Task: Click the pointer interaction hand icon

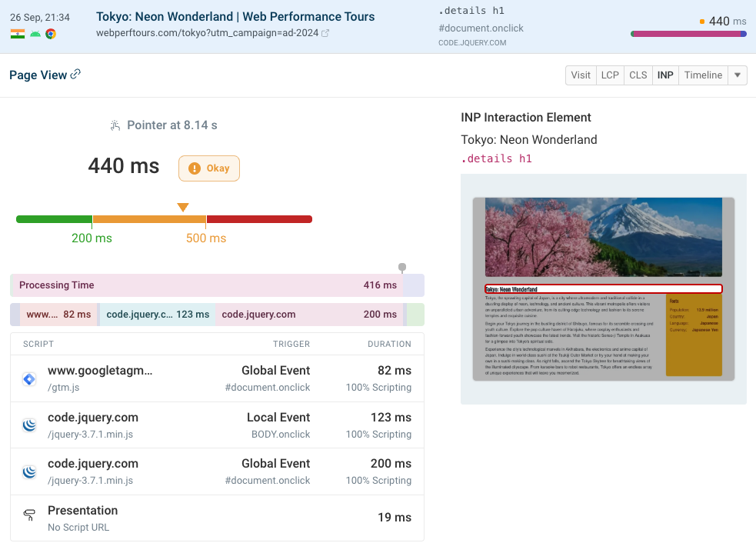Action: click(115, 125)
